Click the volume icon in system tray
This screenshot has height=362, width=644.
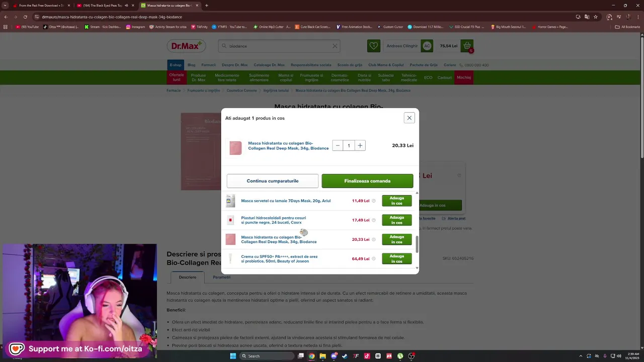click(618, 356)
